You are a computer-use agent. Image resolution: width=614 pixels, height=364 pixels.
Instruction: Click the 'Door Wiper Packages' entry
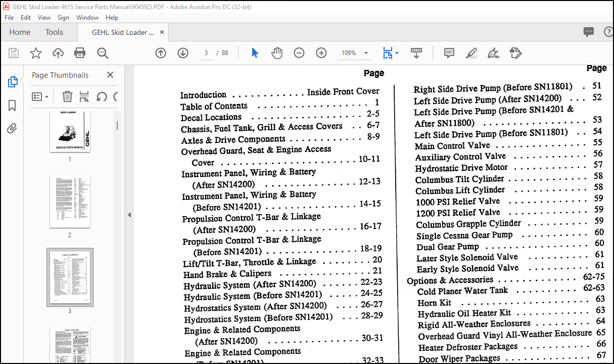(459, 359)
